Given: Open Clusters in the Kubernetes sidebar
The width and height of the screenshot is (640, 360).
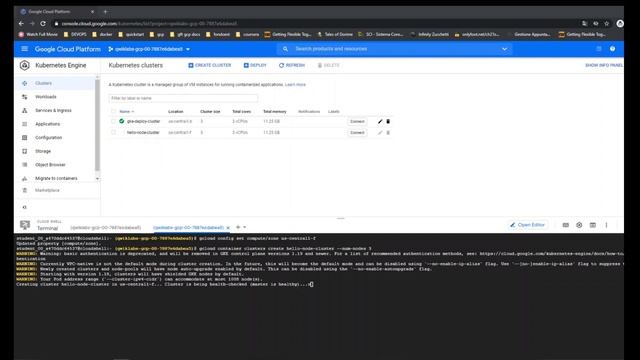Looking at the screenshot, I should tap(43, 83).
